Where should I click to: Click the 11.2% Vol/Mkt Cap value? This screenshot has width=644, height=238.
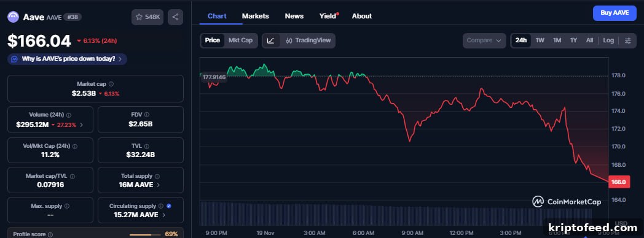[50, 155]
